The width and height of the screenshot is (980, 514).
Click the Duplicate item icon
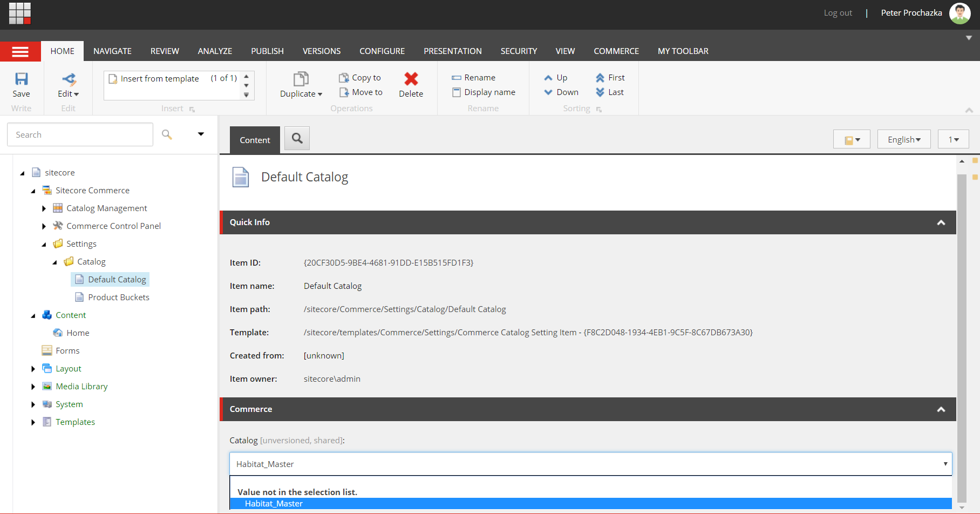301,79
